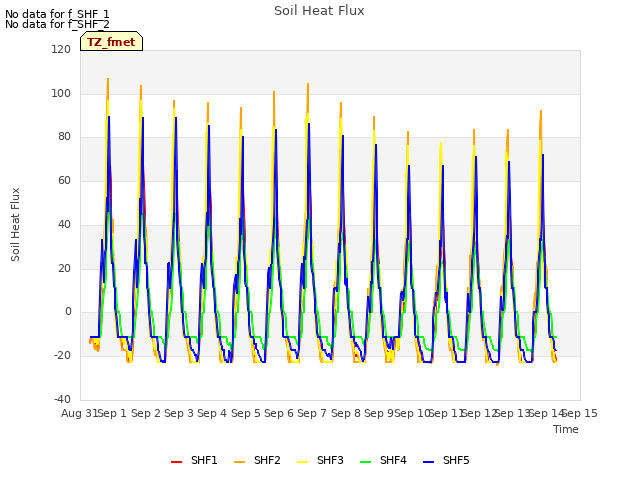Click the vertical 'Soil Heat Flux' axis label
Viewport: 640px width, 480px height.
[x=15, y=224]
